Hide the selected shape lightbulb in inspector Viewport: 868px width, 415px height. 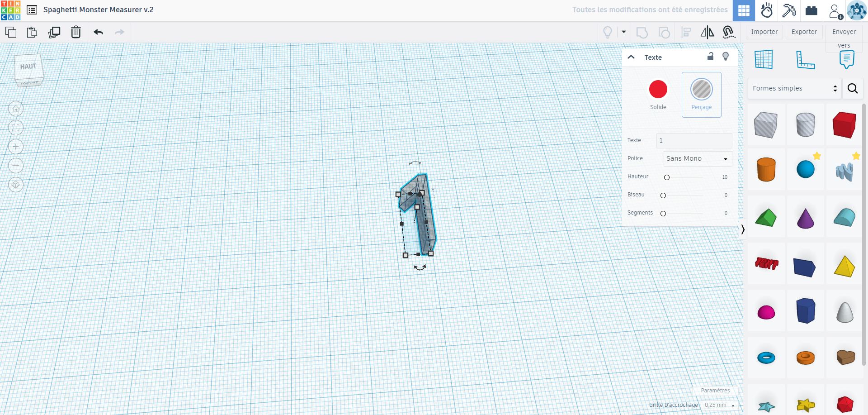[726, 57]
